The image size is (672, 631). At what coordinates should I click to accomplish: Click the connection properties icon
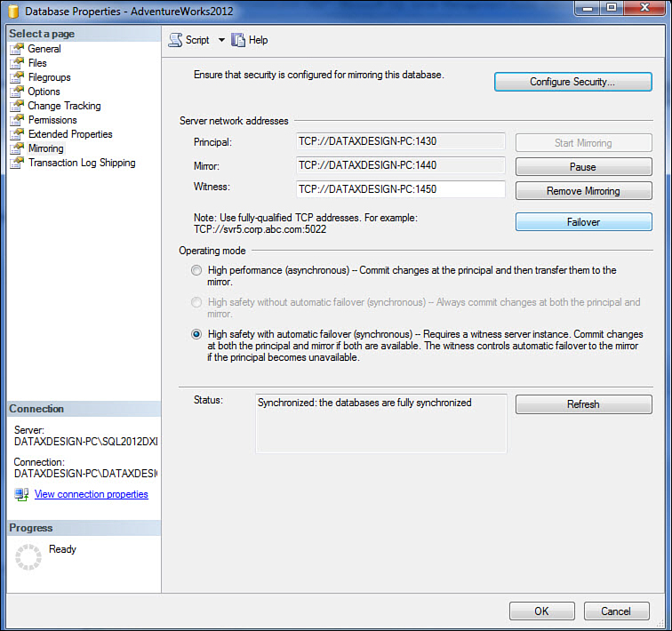click(21, 494)
